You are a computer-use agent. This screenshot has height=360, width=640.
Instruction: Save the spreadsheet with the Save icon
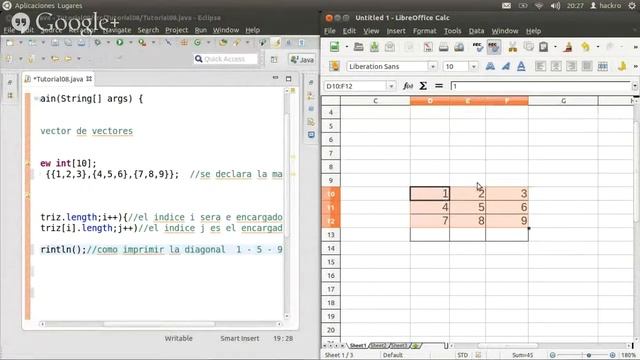click(x=374, y=47)
